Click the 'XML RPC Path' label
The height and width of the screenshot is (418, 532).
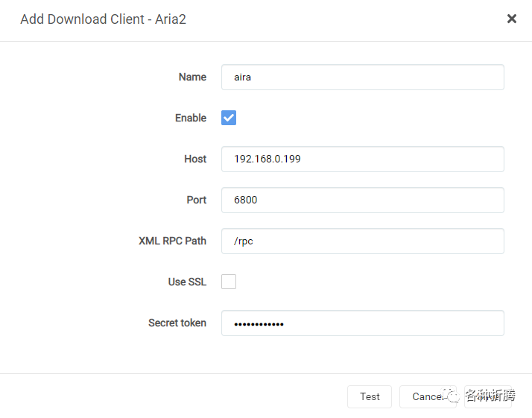[x=172, y=241]
